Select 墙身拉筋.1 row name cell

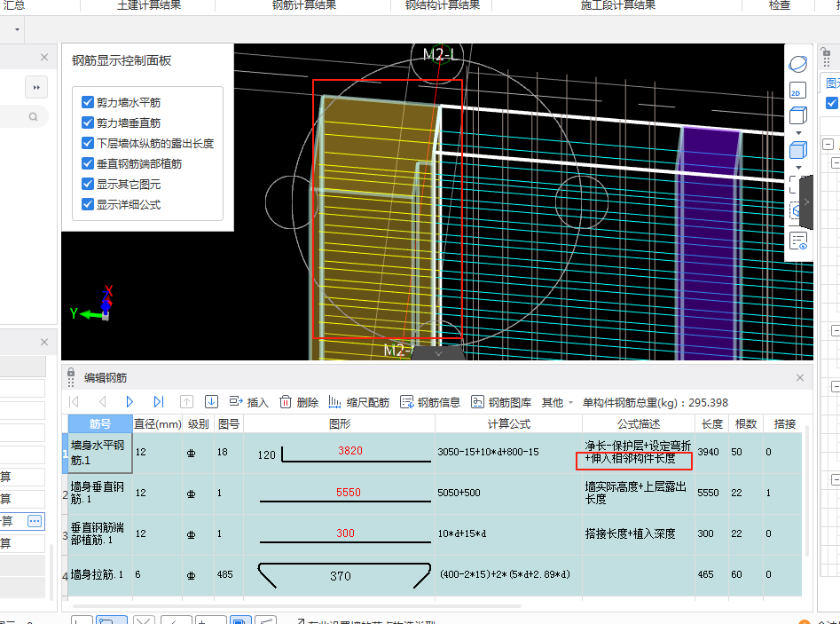[x=100, y=574]
